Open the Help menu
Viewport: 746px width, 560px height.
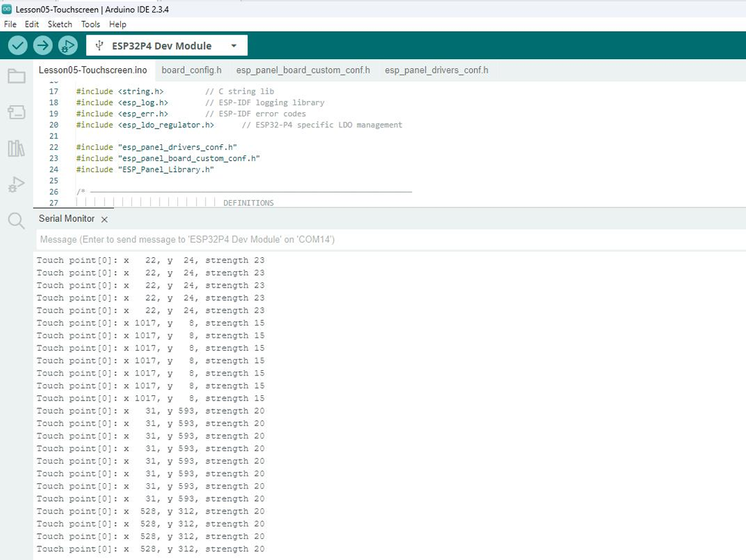[118, 24]
